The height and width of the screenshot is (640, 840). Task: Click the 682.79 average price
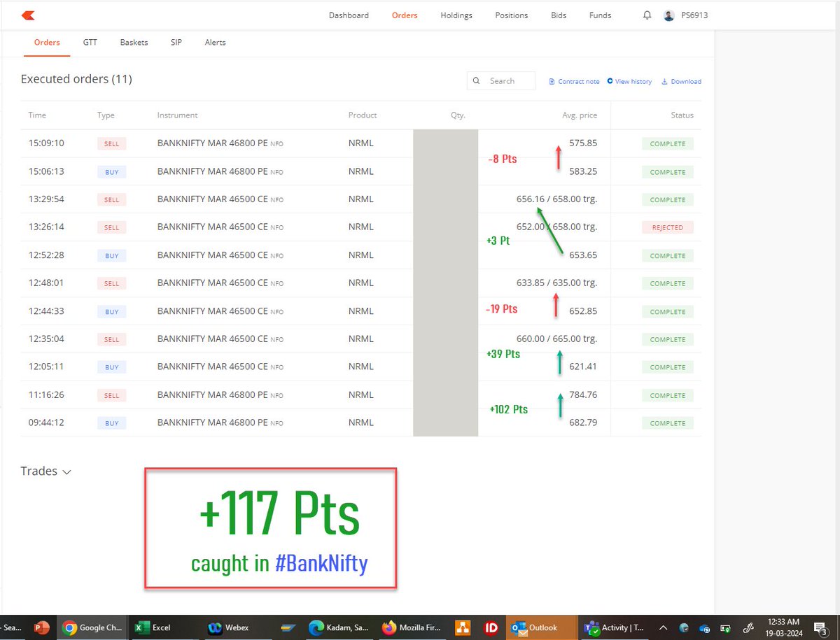click(583, 422)
